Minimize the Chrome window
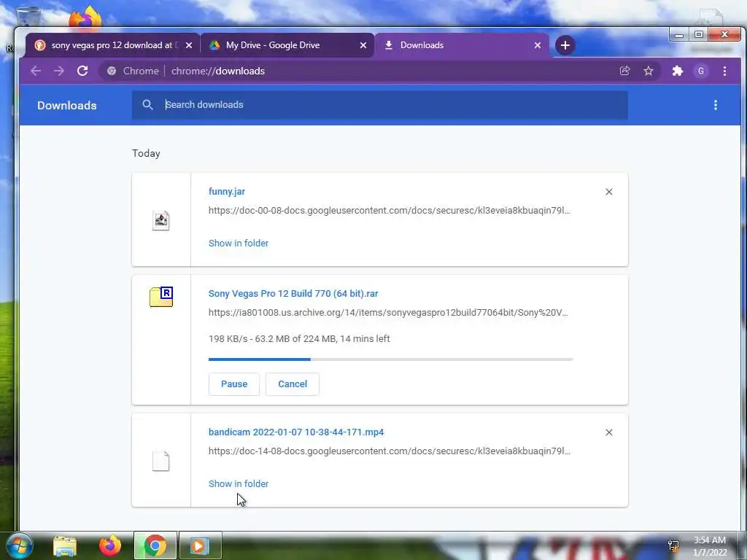Viewport: 747px width, 560px height. 679,35
